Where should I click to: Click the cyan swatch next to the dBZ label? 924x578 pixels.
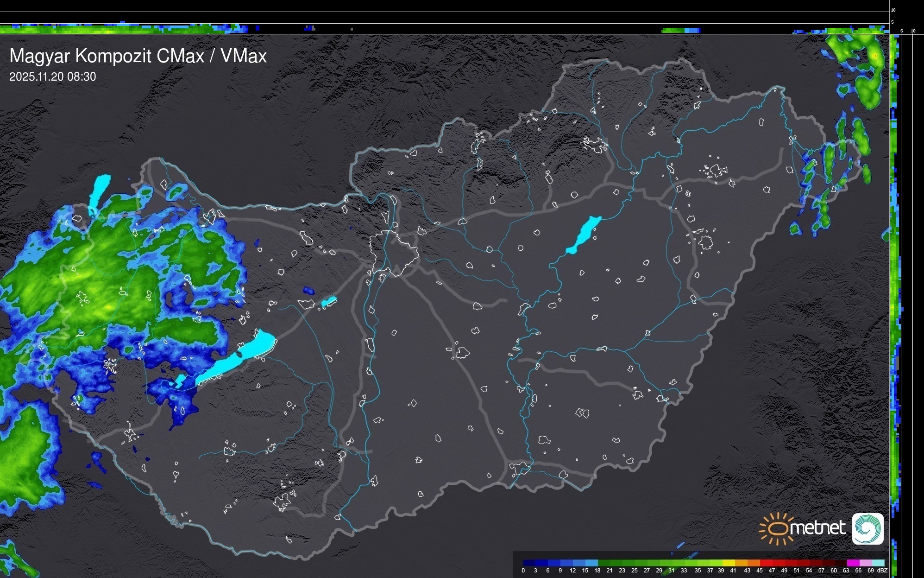[x=878, y=563]
